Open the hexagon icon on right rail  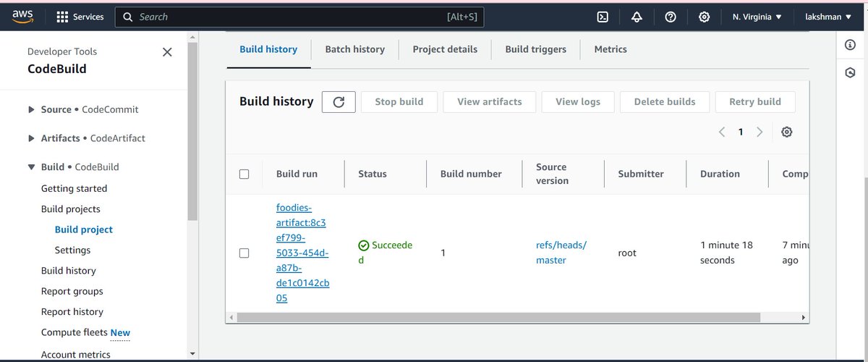click(850, 73)
